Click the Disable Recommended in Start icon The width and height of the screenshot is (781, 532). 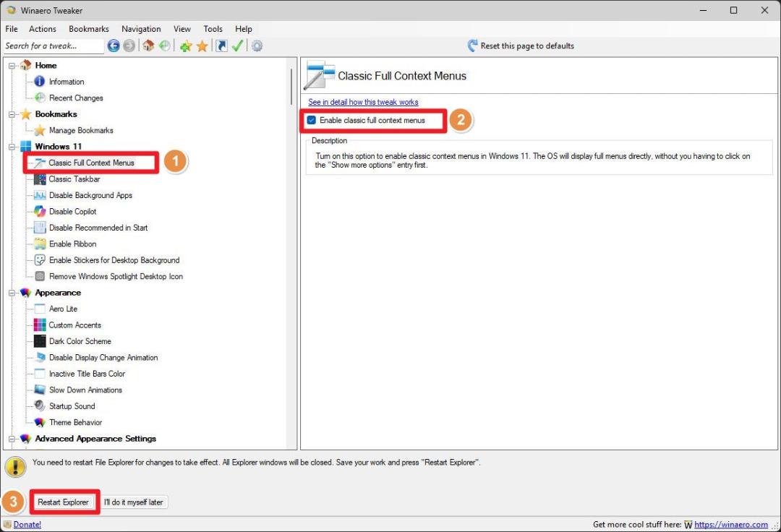[x=39, y=228]
